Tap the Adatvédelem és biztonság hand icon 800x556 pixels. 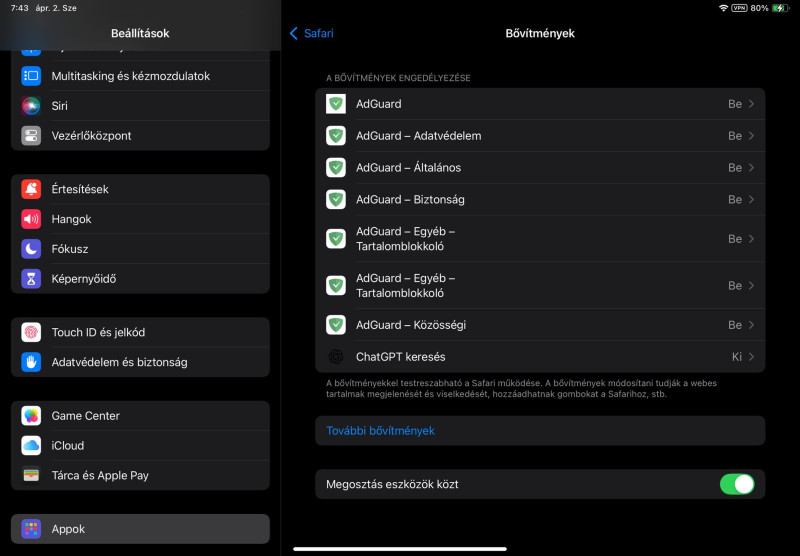pos(31,362)
